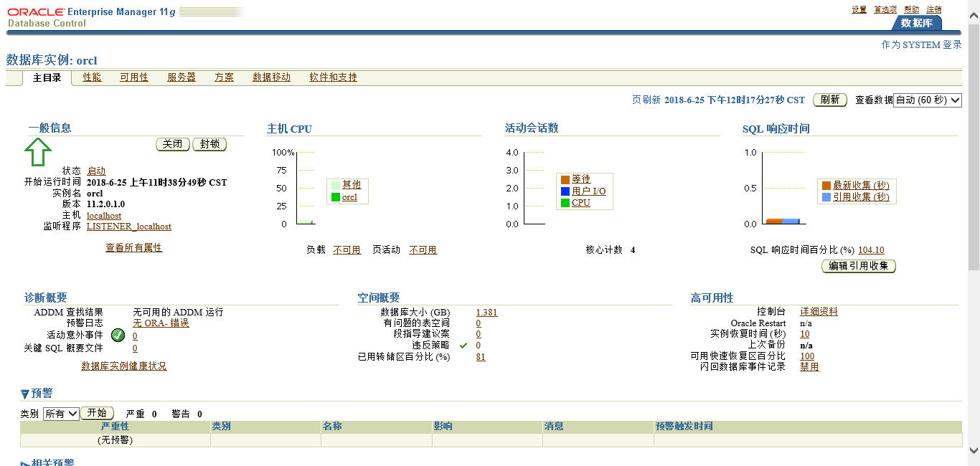Open the 查看数据 refresh interval dropdown
Screen dimensions: 980x466
point(928,100)
